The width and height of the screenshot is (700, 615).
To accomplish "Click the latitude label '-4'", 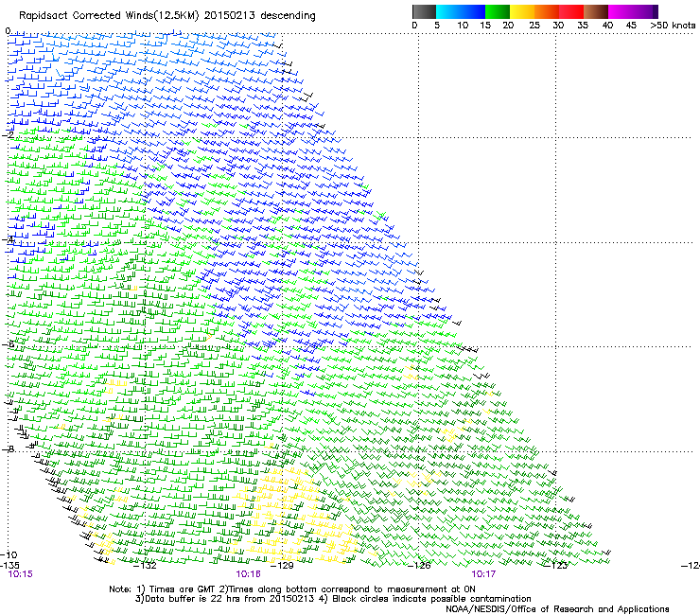I will pos(9,239).
